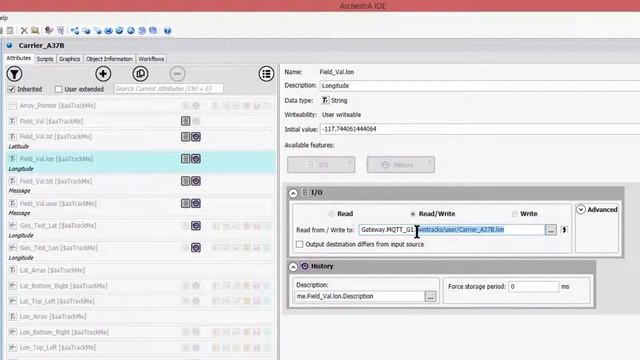
Task: Click the History feature icon on Field_Val.lon row
Action: point(196,159)
